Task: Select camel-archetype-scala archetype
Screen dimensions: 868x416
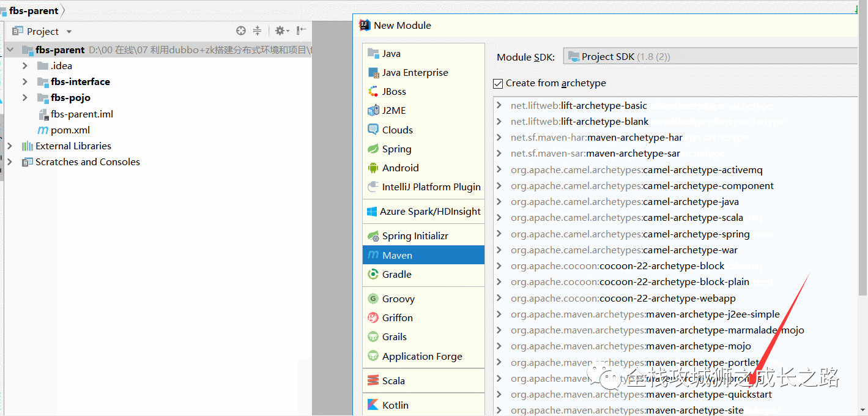Action: 627,218
